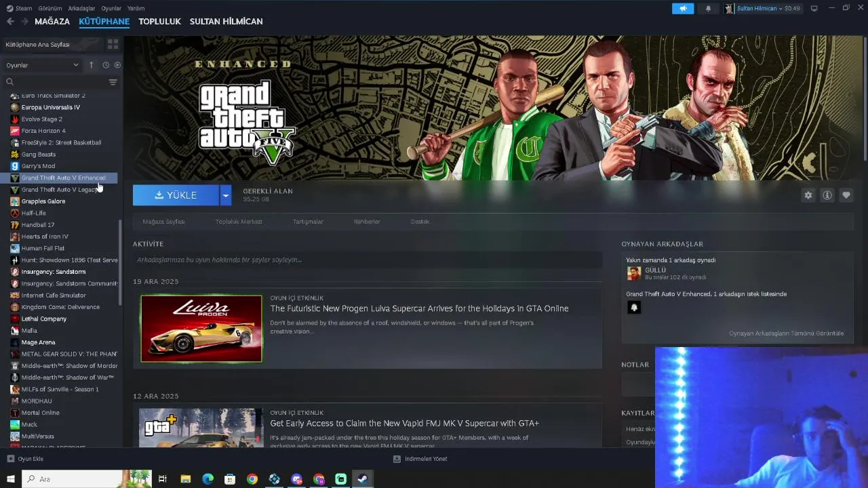Go forward with the right arrow

24,21
